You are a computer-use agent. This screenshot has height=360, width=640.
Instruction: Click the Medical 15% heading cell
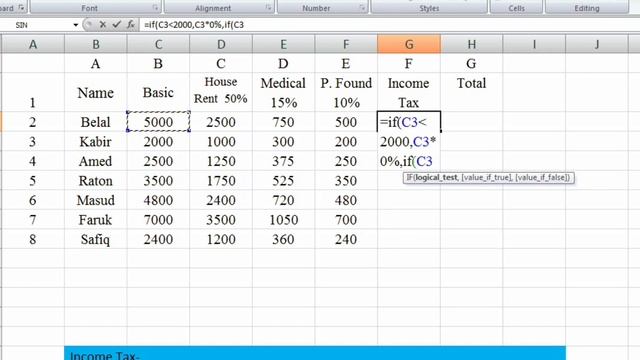(283, 93)
